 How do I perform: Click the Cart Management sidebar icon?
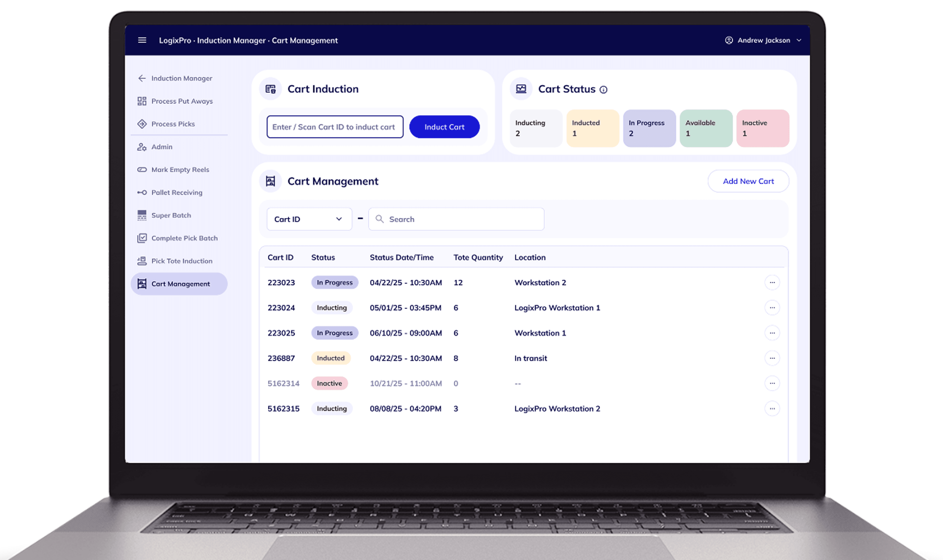click(142, 284)
